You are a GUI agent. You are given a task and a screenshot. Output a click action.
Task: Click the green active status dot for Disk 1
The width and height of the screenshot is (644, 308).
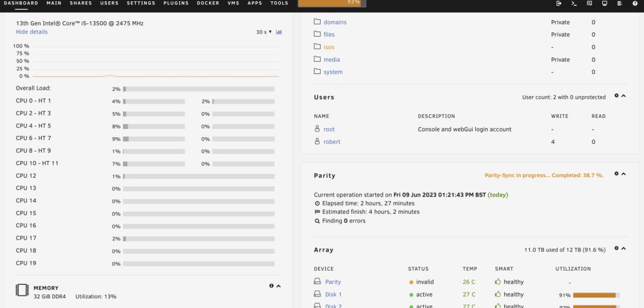pyautogui.click(x=411, y=294)
